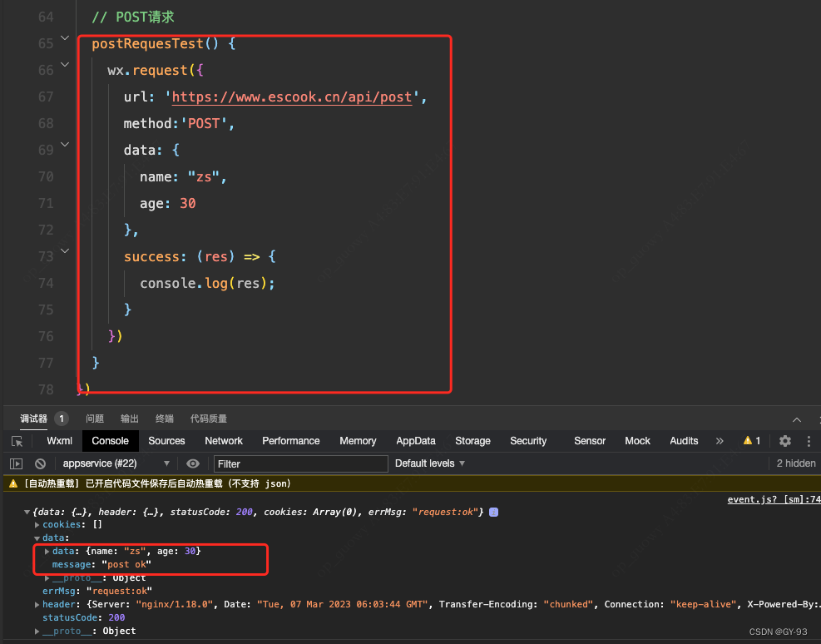This screenshot has width=821, height=644.
Task: Click the escook.cn/api/post URL in code
Action: click(x=292, y=97)
